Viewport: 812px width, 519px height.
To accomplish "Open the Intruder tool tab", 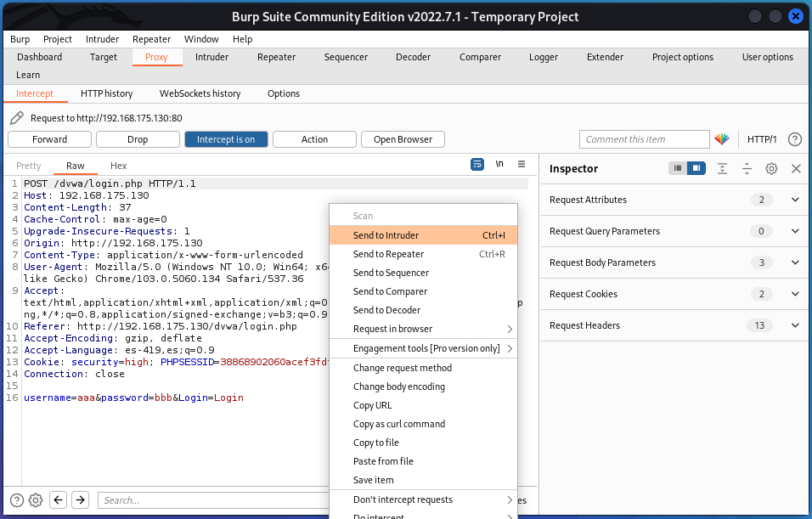I will coord(211,57).
